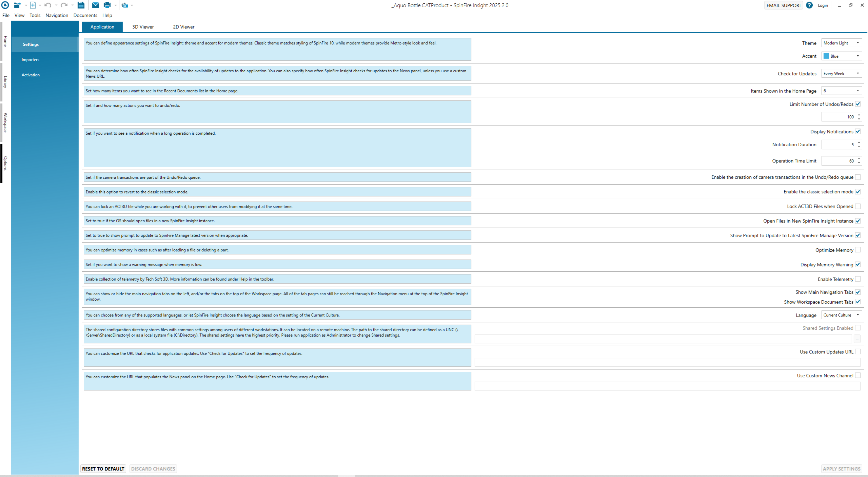Screen dimensions: 868x477
Task: Click the Reset to Default button
Action: tap(103, 469)
